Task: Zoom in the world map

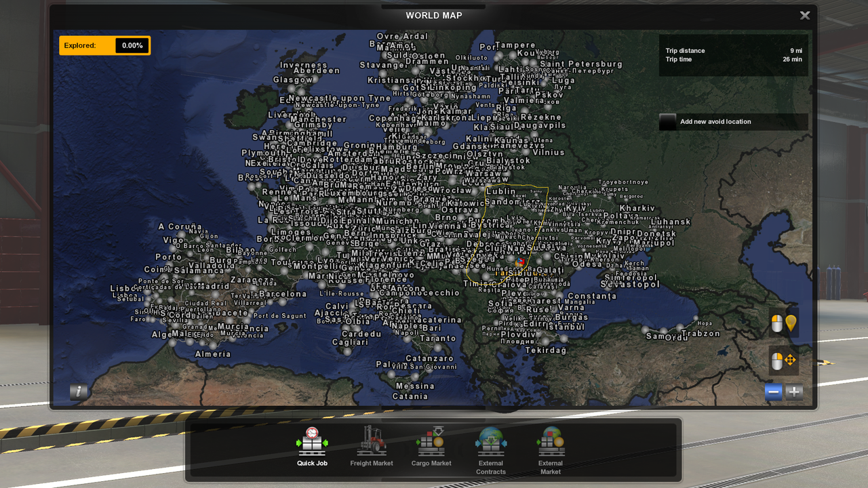Action: 794,392
